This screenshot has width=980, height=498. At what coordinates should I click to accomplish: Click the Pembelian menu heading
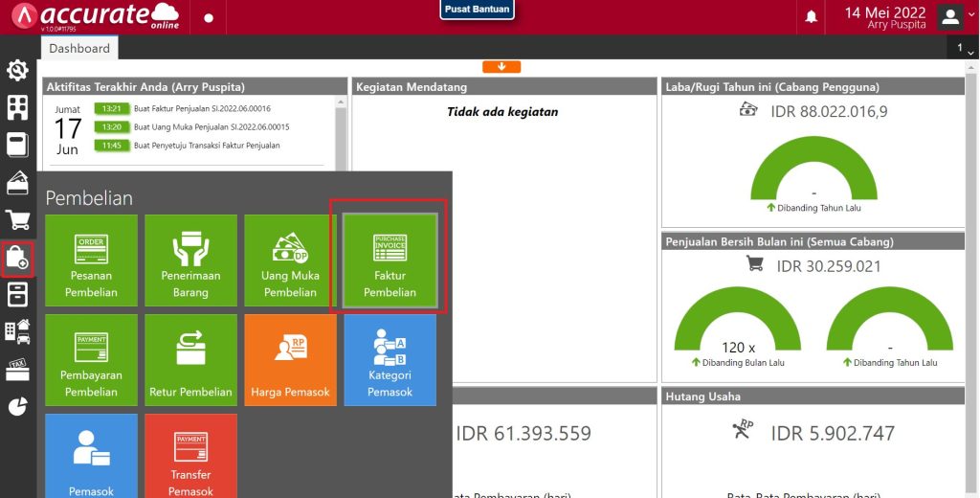pyautogui.click(x=89, y=197)
